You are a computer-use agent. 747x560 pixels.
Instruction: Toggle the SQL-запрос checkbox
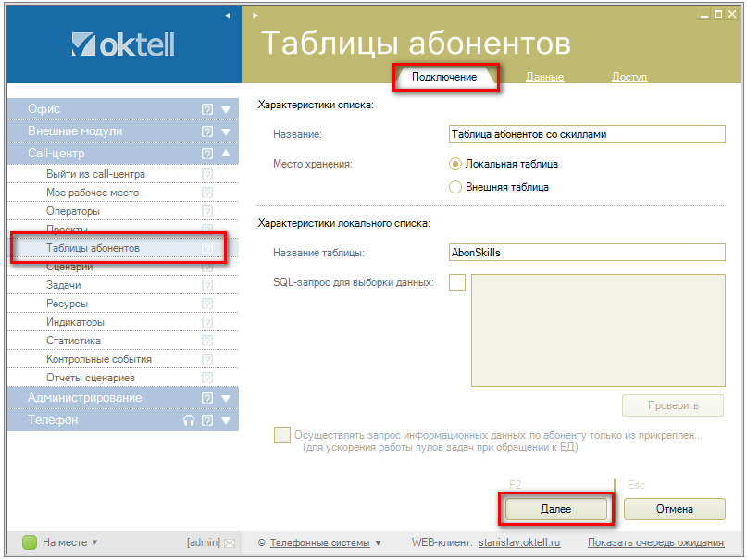coord(457,282)
